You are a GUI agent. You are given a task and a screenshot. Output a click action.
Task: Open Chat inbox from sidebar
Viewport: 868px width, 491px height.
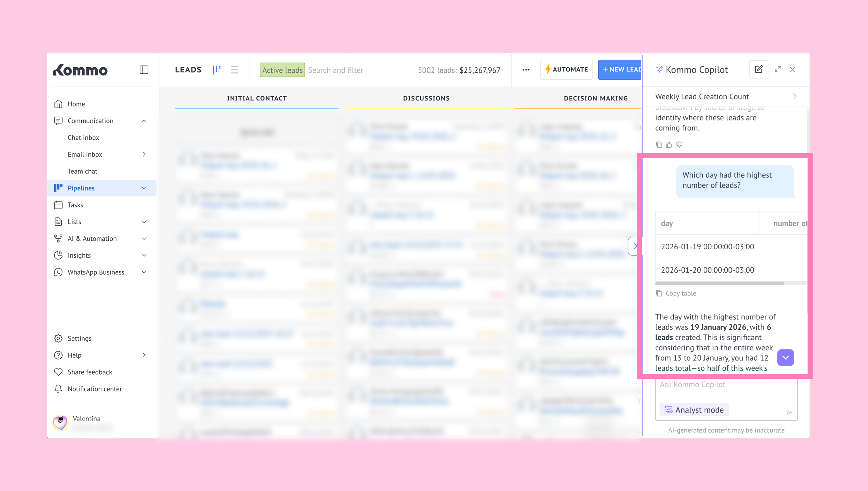coord(83,138)
